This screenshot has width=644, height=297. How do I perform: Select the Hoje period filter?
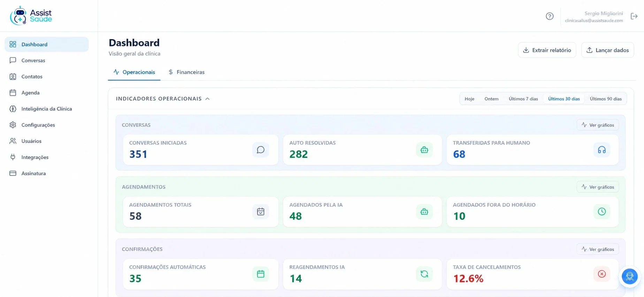coord(469,99)
